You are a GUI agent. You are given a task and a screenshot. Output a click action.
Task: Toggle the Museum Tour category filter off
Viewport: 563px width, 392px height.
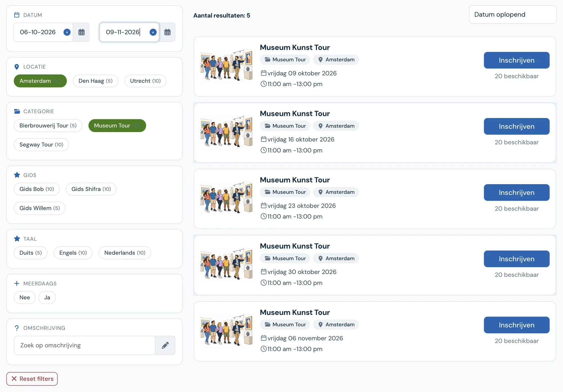click(x=117, y=126)
